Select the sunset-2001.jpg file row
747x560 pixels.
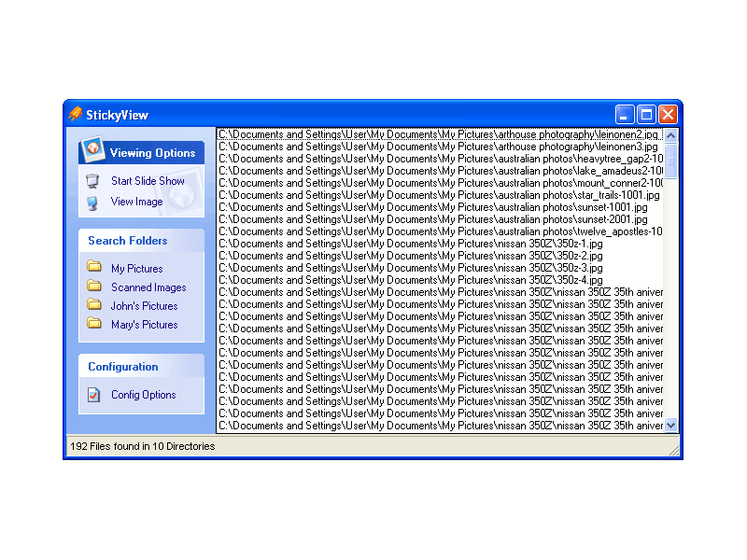click(x=440, y=219)
